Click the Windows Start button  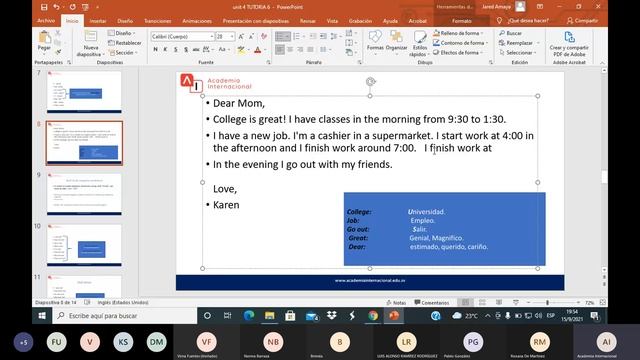42,316
